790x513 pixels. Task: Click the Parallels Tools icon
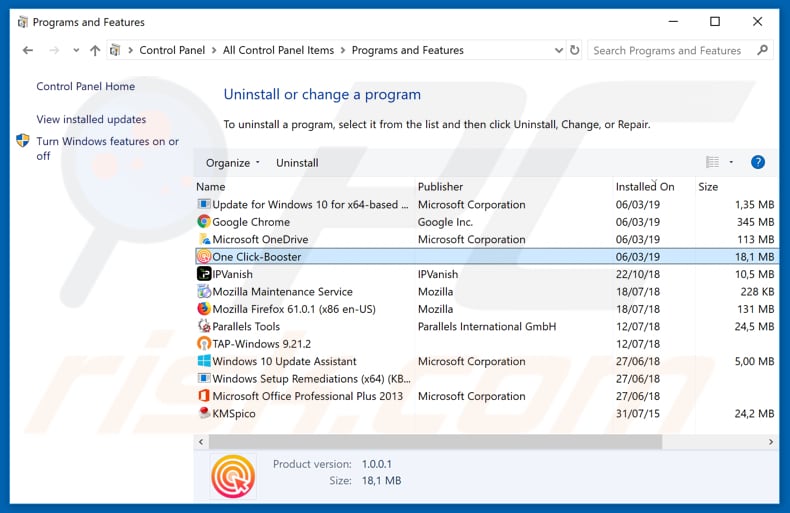click(204, 326)
